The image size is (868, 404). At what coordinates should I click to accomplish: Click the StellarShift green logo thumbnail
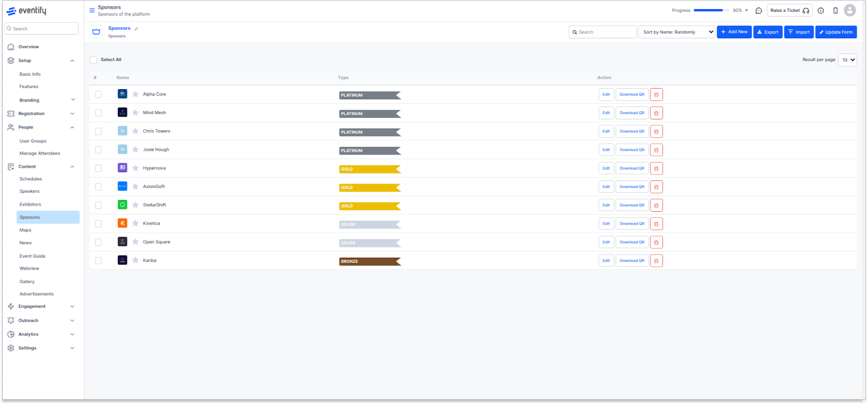click(123, 205)
